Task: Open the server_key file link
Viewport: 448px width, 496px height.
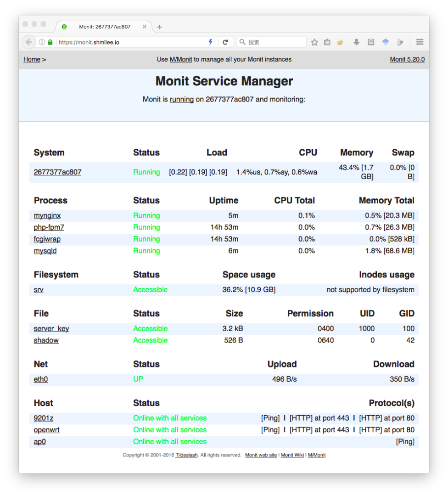Action: click(51, 329)
